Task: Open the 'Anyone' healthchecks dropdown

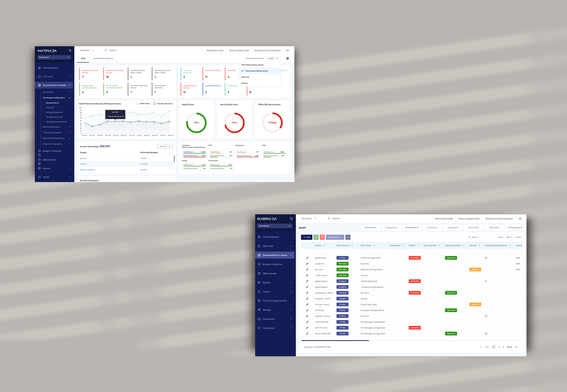Action: tap(273, 58)
